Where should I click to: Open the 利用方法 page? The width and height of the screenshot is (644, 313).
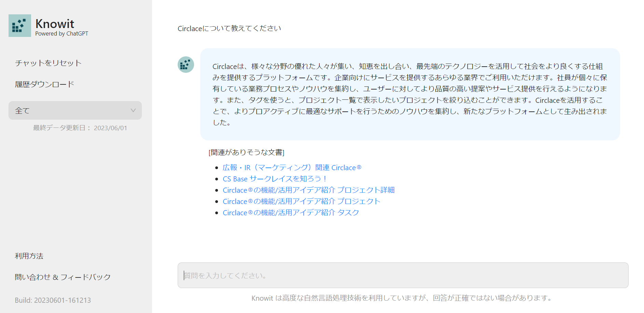coord(29,256)
